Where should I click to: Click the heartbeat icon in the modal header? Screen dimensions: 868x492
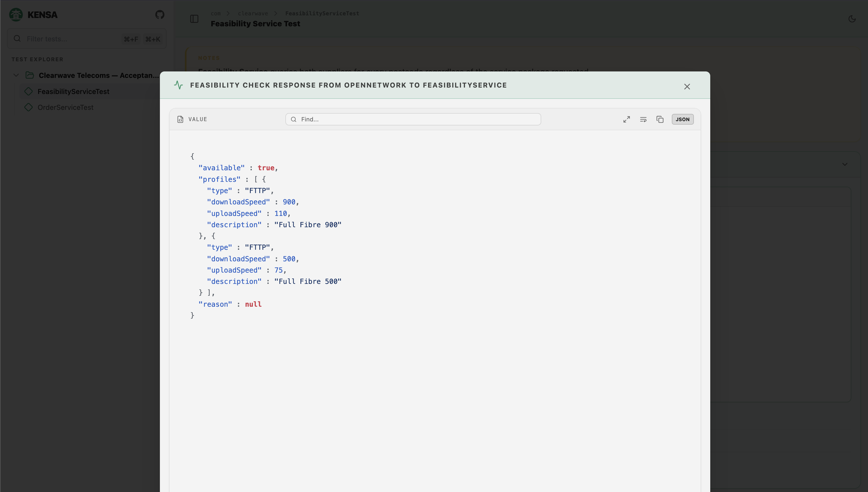coord(178,85)
